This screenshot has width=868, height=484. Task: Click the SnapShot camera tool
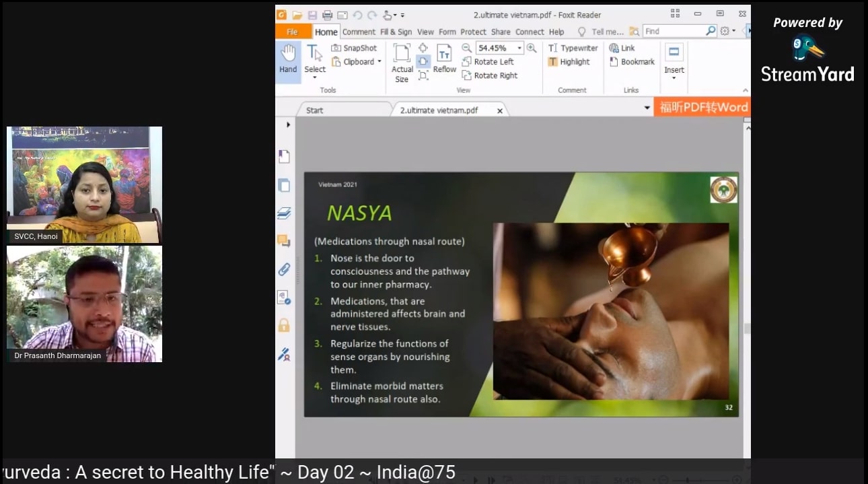click(x=354, y=48)
